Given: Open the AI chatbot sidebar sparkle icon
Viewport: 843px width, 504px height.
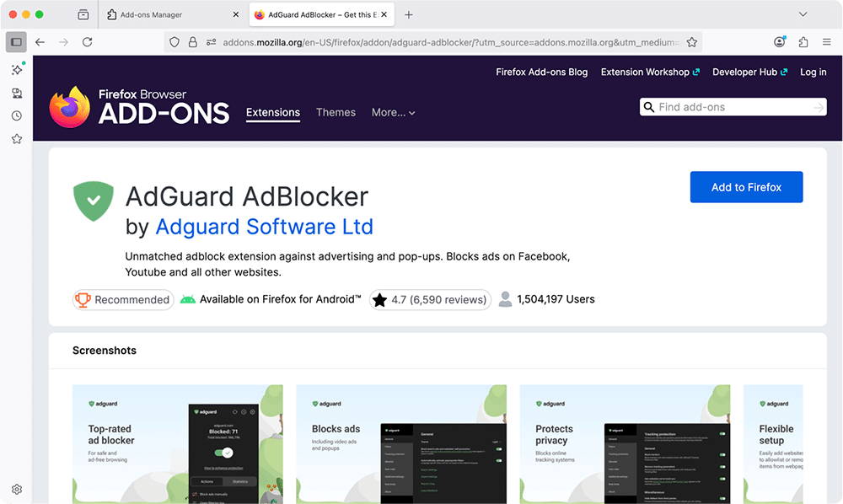Looking at the screenshot, I should [x=16, y=70].
